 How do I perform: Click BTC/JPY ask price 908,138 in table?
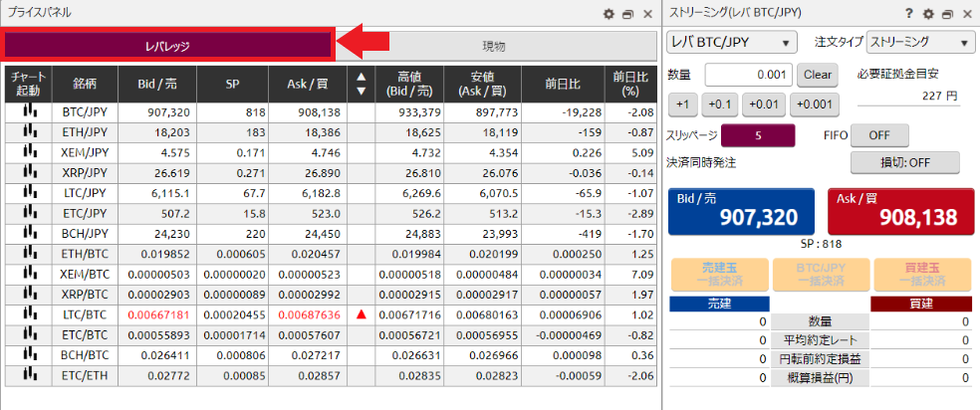(x=308, y=113)
